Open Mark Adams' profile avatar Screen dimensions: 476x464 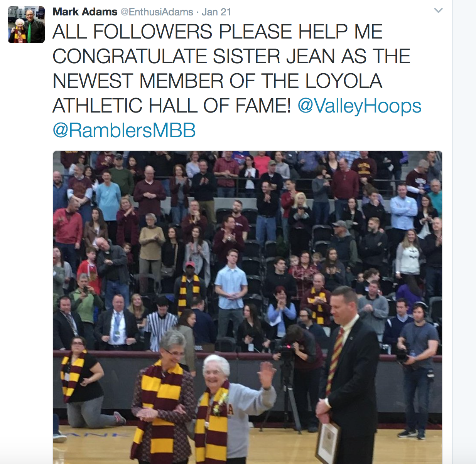[26, 25]
